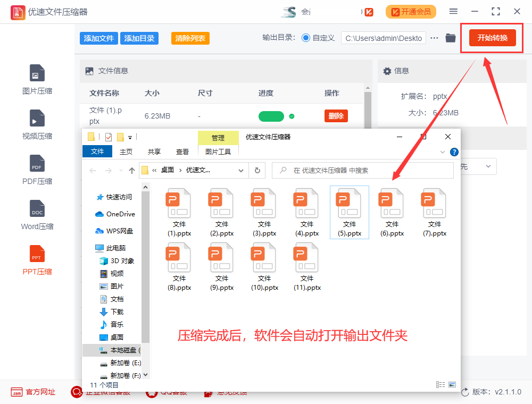
Task: Open the PDF压缩 tool in sidebar
Action: pos(37,170)
